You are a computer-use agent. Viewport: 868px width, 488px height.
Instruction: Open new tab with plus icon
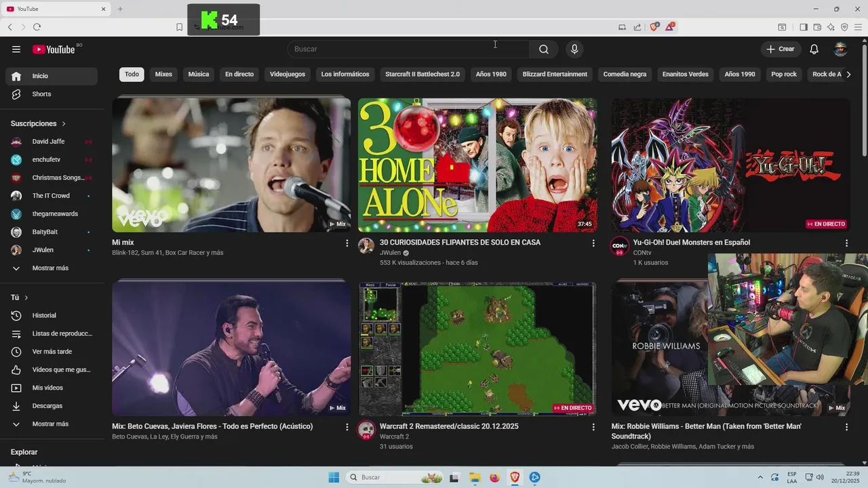pyautogui.click(x=120, y=9)
